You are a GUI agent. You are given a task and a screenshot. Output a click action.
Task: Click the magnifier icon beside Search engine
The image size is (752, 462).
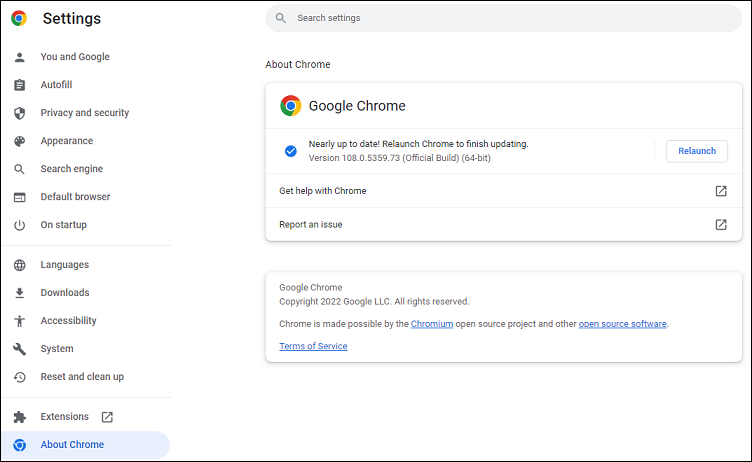click(x=19, y=169)
